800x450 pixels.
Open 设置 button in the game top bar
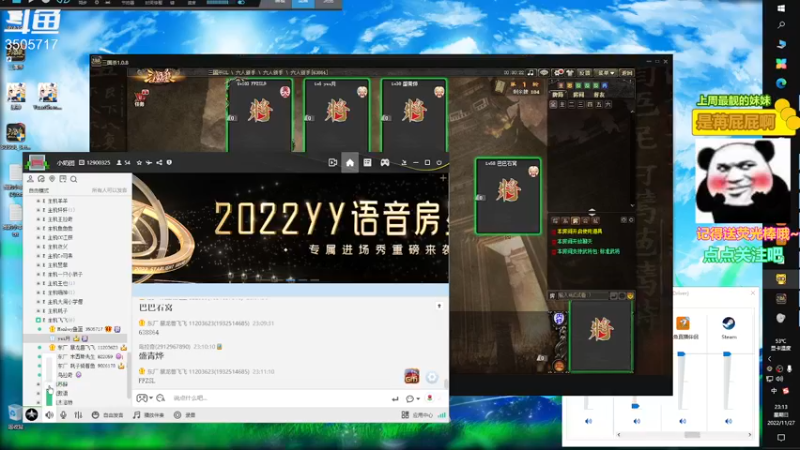click(585, 73)
